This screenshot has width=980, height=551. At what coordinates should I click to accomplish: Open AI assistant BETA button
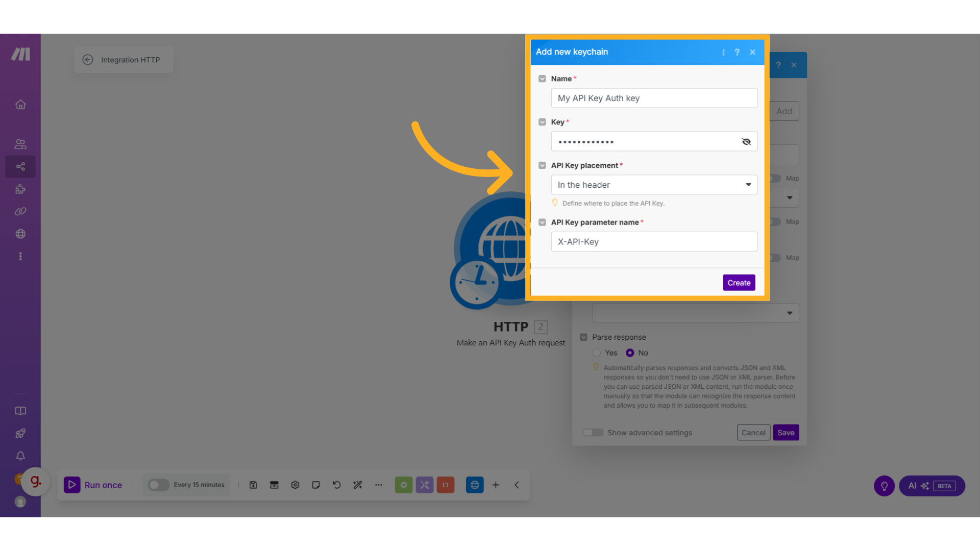932,486
